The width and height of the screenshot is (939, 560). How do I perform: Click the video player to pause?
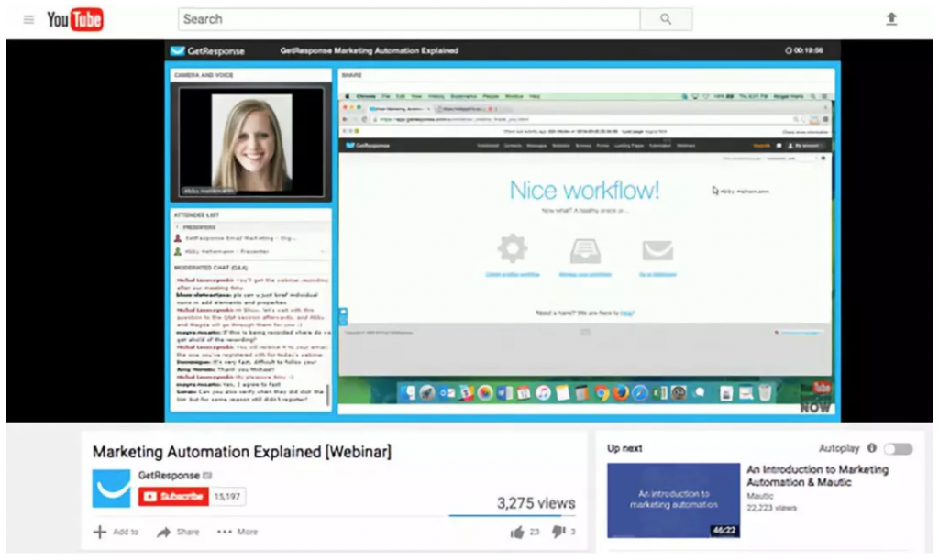click(469, 229)
